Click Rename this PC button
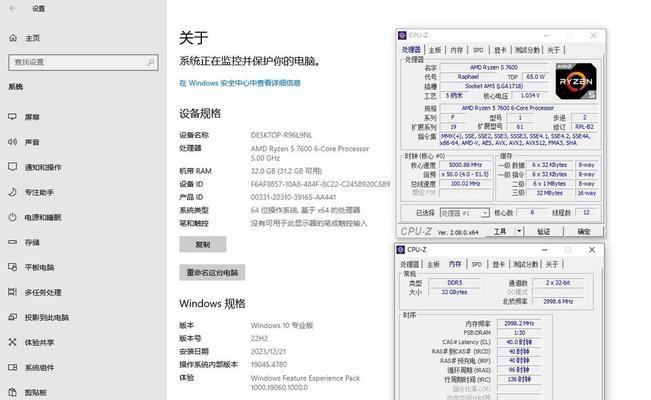651x400 pixels. pyautogui.click(x=212, y=272)
